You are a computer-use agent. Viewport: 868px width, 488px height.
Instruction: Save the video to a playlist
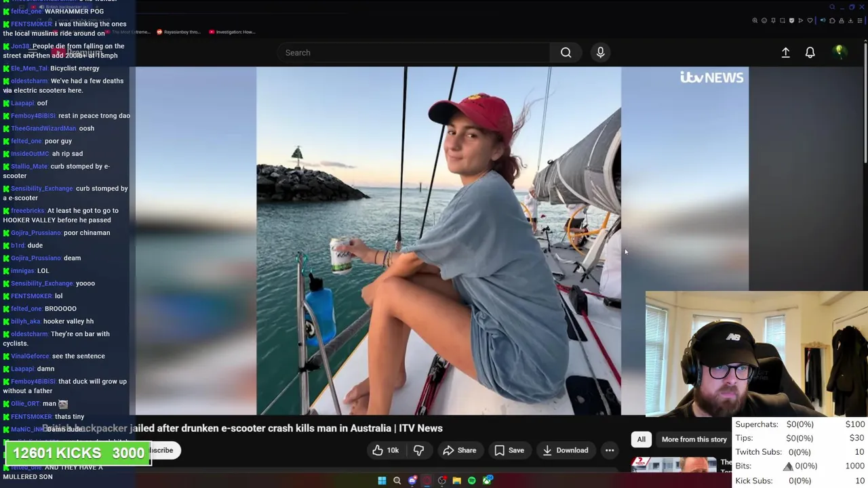tap(509, 450)
